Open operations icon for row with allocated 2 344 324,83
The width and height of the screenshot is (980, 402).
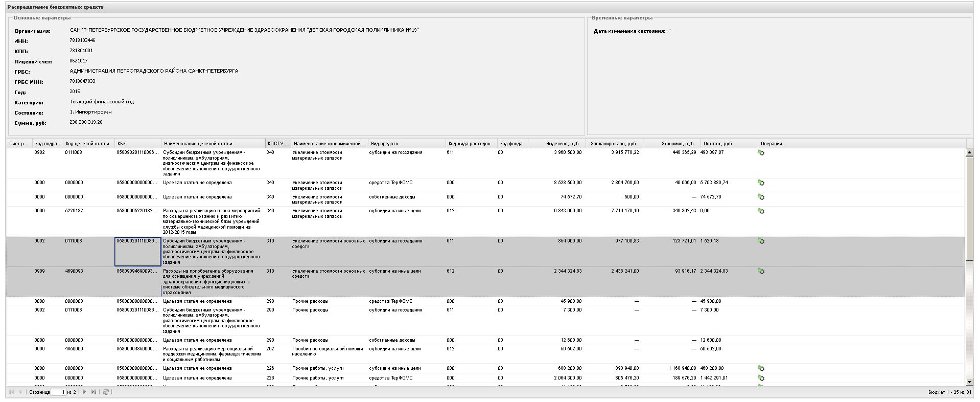pyautogui.click(x=761, y=271)
